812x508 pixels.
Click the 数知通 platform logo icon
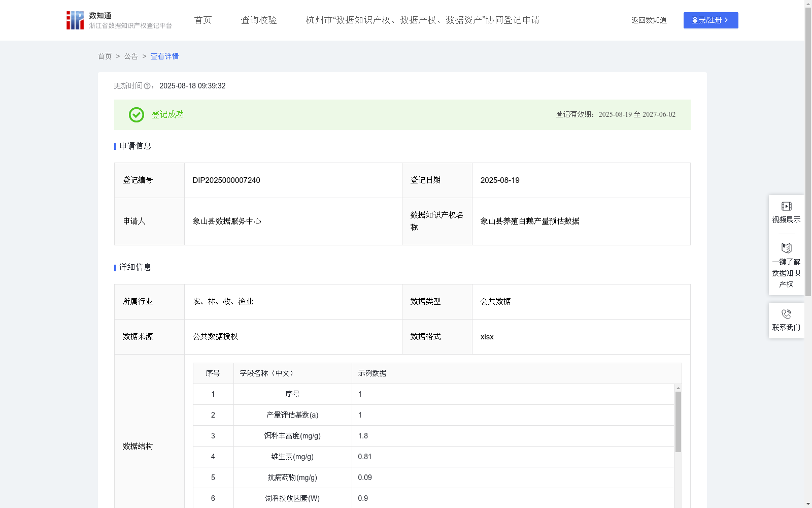tap(75, 20)
